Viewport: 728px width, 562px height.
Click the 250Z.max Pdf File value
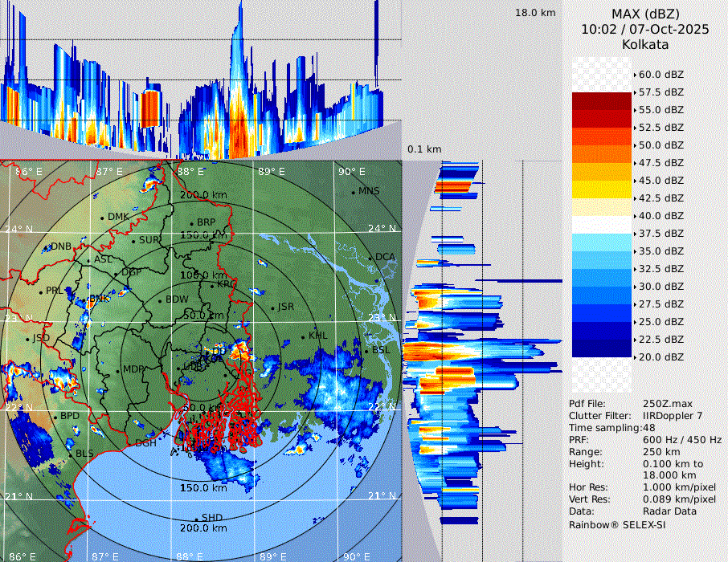(x=663, y=403)
